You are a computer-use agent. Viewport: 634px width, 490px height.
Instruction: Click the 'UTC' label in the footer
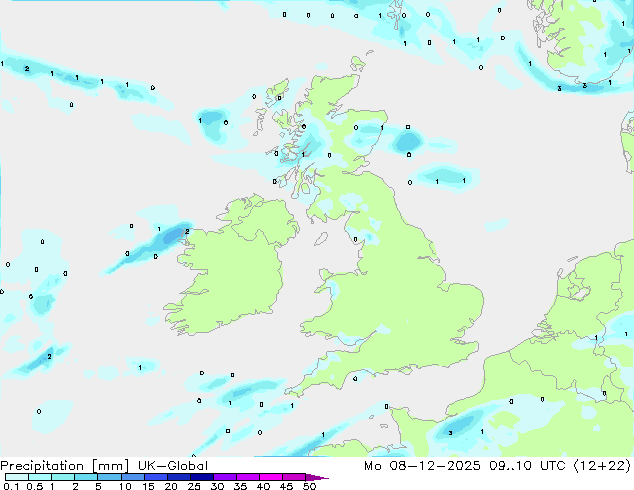coord(552,466)
